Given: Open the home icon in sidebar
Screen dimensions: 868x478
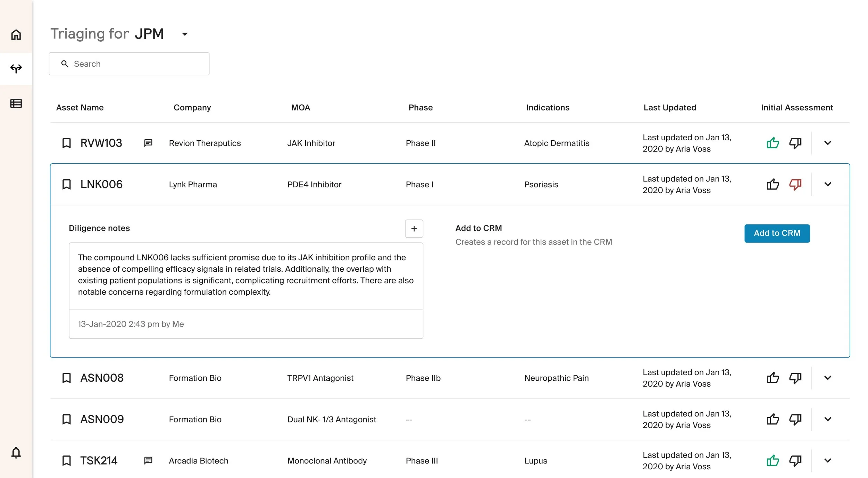Looking at the screenshot, I should [x=16, y=35].
